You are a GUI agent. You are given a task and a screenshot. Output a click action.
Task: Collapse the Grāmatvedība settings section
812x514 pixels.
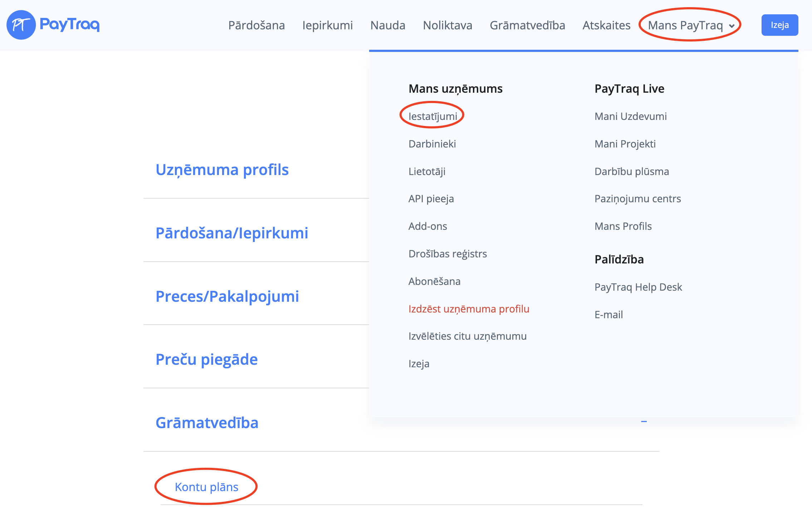[644, 422]
